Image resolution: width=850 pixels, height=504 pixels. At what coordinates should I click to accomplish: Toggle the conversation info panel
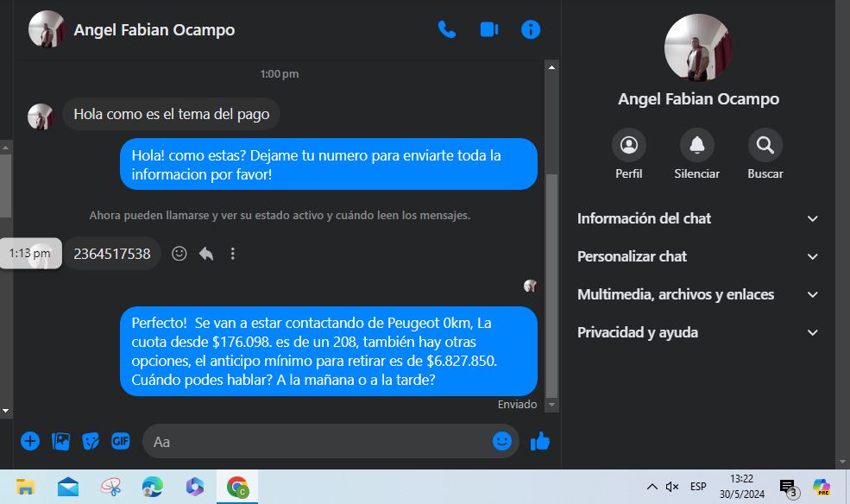point(531,29)
